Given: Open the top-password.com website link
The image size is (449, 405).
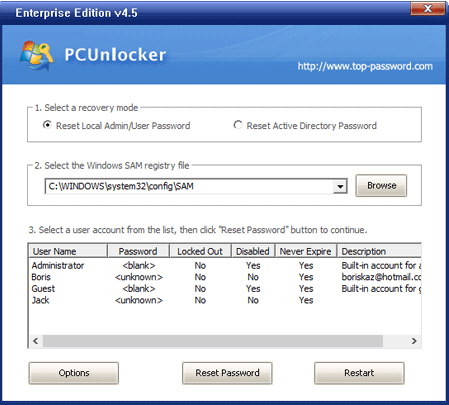Looking at the screenshot, I should [x=365, y=66].
